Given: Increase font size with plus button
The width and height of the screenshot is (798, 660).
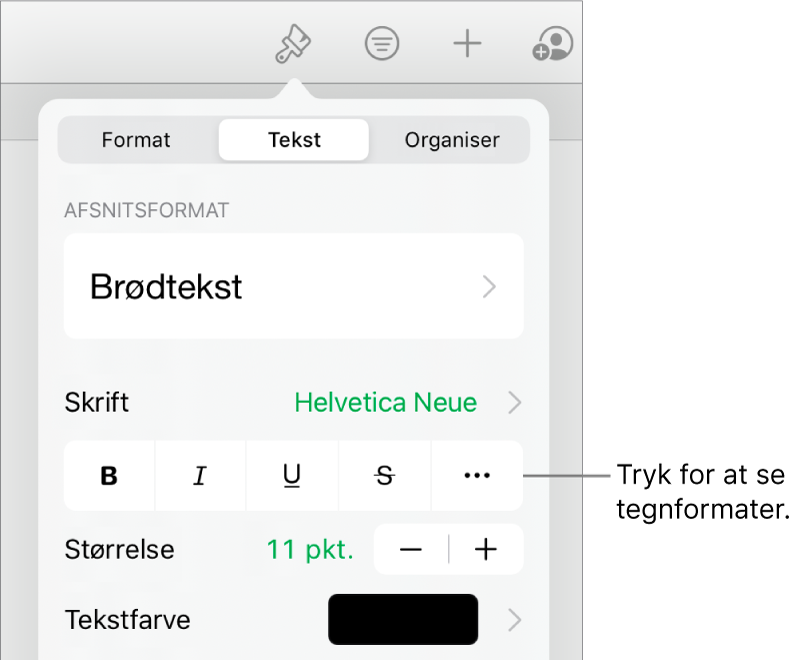Looking at the screenshot, I should 486,549.
